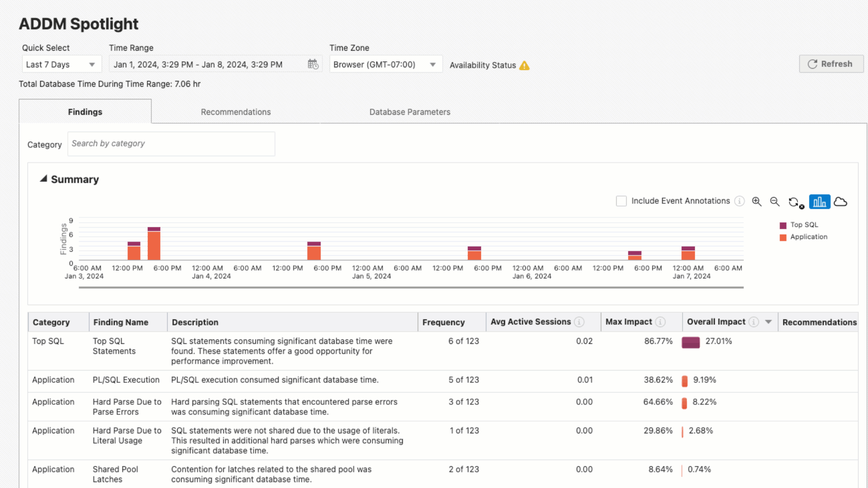Click the Overall Impact sort arrow
Image resolution: width=868 pixels, height=488 pixels.
point(768,322)
